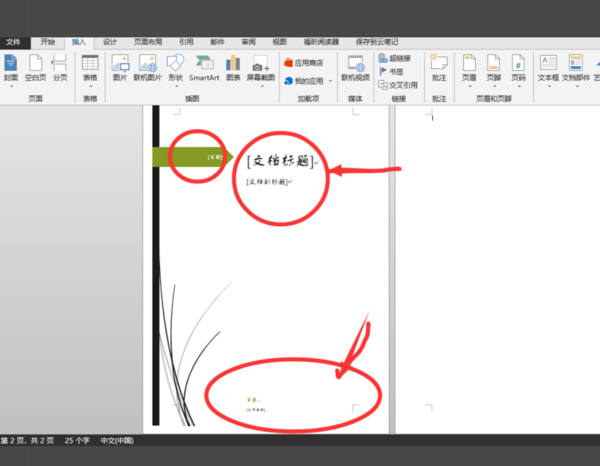
Task: Insert a SmartArt graphic
Action: [204, 68]
